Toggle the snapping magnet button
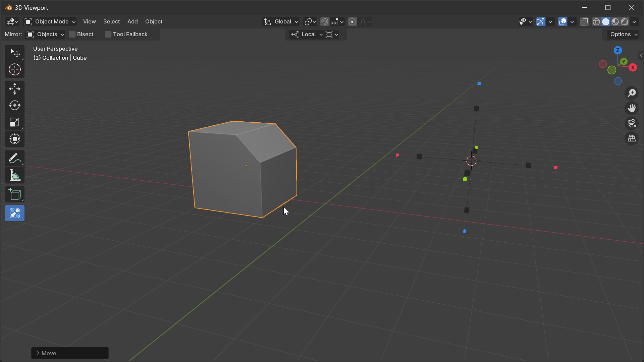The image size is (644, 362). (324, 22)
